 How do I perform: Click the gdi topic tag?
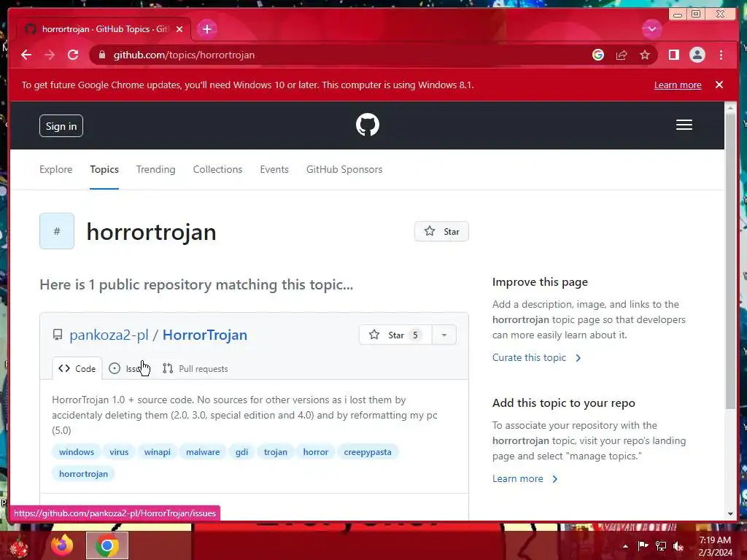[x=242, y=452]
